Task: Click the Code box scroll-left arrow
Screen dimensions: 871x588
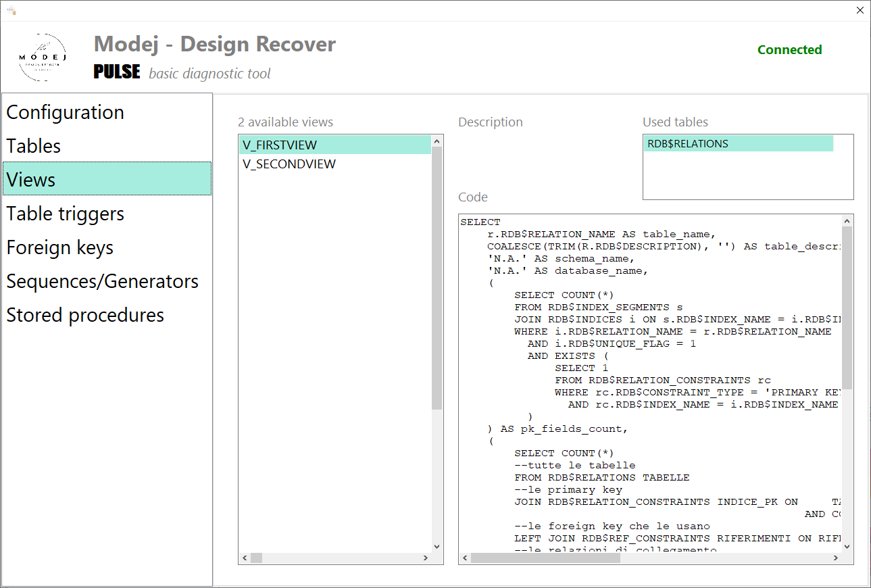Action: tap(465, 558)
